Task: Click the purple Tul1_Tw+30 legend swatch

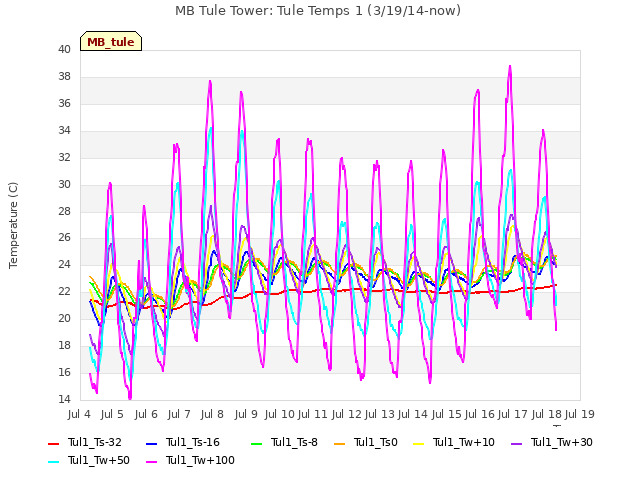Action: point(516,443)
